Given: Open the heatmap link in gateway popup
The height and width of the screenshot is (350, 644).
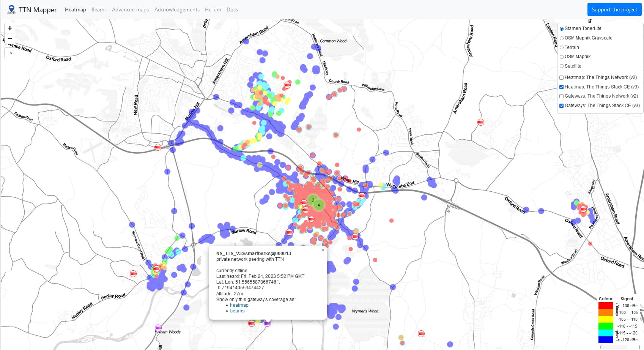Looking at the screenshot, I should click(239, 305).
